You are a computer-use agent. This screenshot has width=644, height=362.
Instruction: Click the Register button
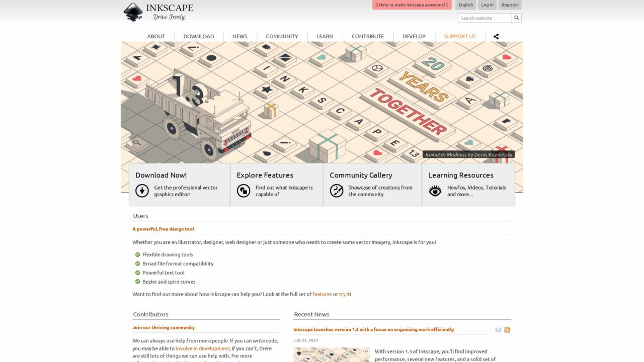(510, 5)
